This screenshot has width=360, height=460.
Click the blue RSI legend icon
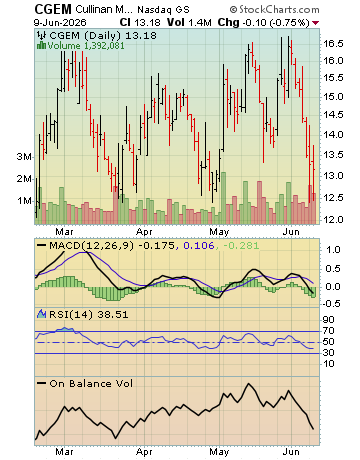41,314
